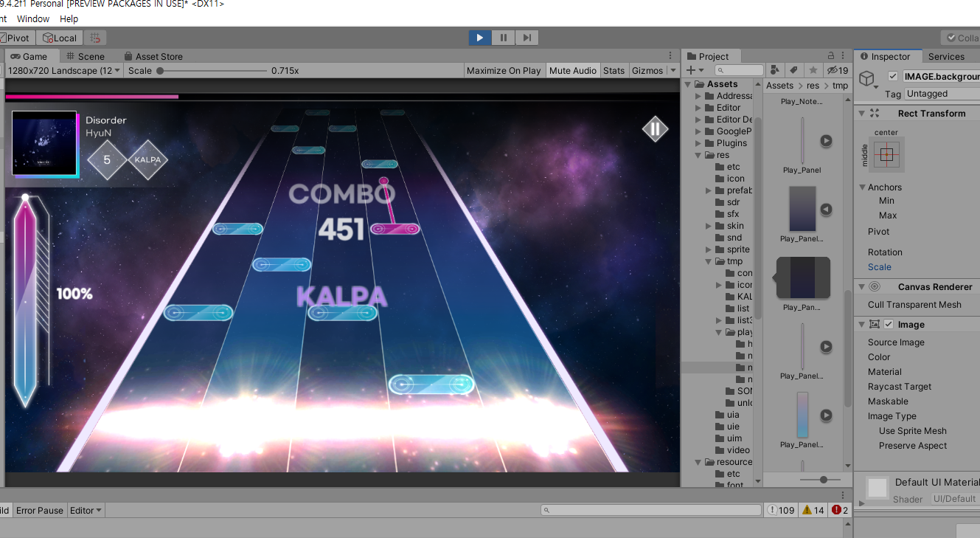Viewport: 980px width, 538px height.
Task: Open the Services tab
Action: click(x=946, y=56)
